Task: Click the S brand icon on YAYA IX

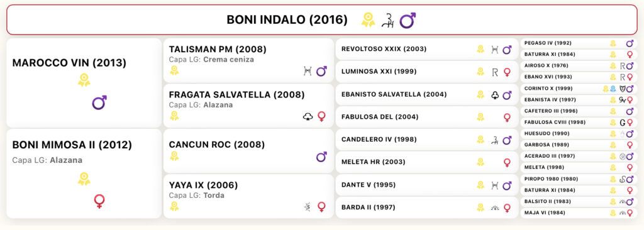Action: (307, 207)
